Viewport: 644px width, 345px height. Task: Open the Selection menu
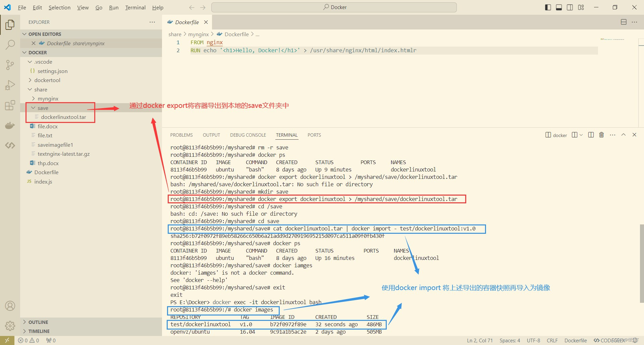pyautogui.click(x=59, y=7)
